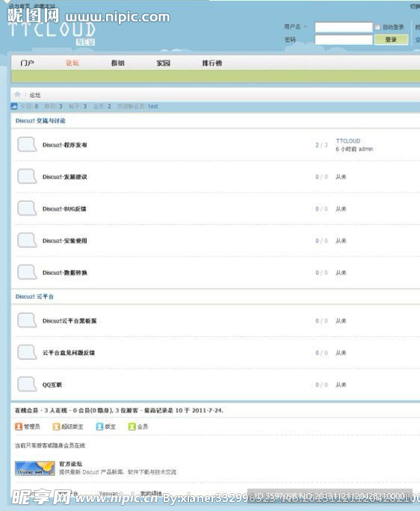420x511 pixels.
Task: Open the 论坛 forum tab
Action: coord(72,63)
